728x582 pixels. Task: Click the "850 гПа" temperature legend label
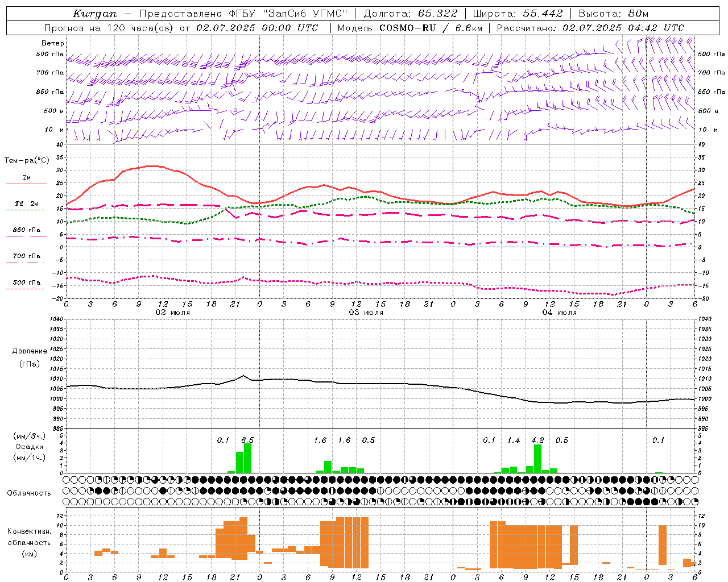pyautogui.click(x=27, y=230)
